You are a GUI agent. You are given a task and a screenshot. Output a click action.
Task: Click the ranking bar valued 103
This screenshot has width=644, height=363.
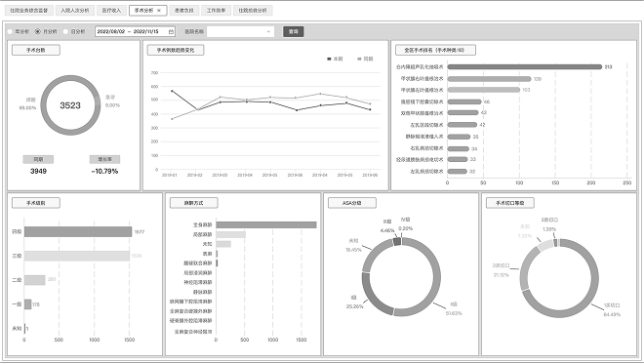(x=483, y=90)
